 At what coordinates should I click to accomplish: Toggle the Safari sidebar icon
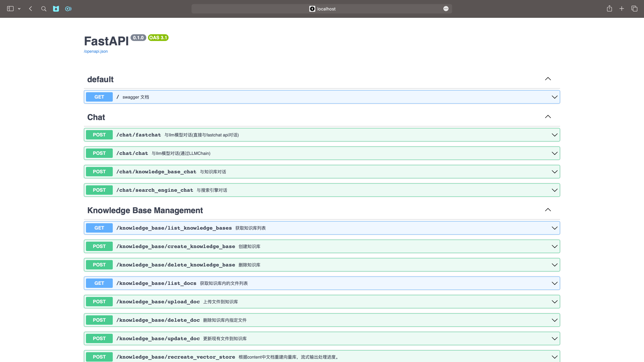(x=10, y=9)
